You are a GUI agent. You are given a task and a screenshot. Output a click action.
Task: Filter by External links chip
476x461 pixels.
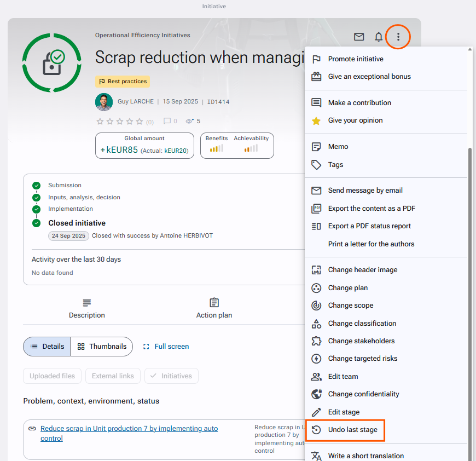pos(113,376)
